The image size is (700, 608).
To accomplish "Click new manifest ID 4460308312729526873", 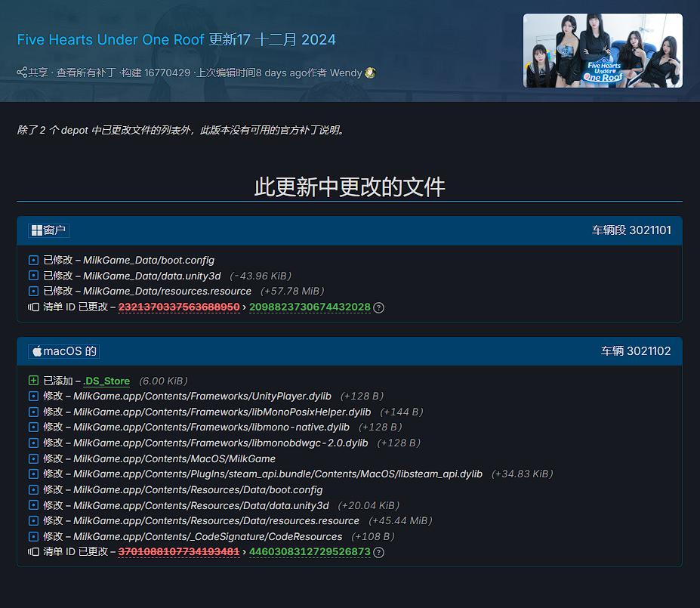I will (x=310, y=552).
